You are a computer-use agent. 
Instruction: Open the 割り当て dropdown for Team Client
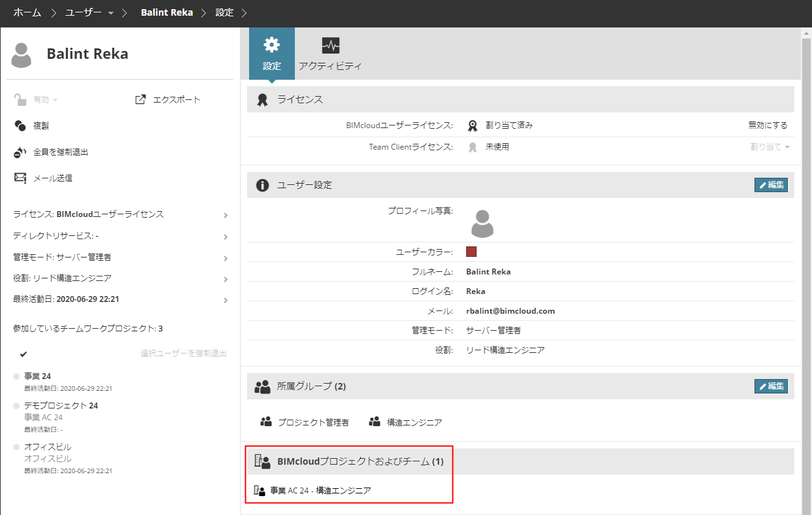[770, 147]
